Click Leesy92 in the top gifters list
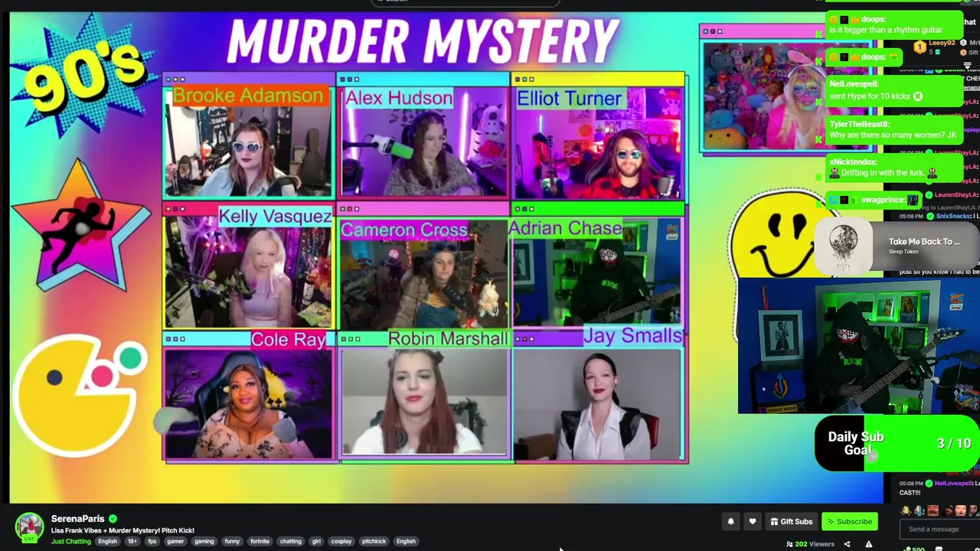 click(x=941, y=44)
